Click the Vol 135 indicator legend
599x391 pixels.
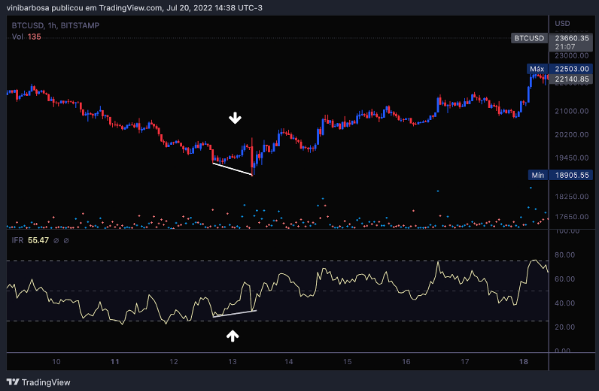(x=26, y=37)
